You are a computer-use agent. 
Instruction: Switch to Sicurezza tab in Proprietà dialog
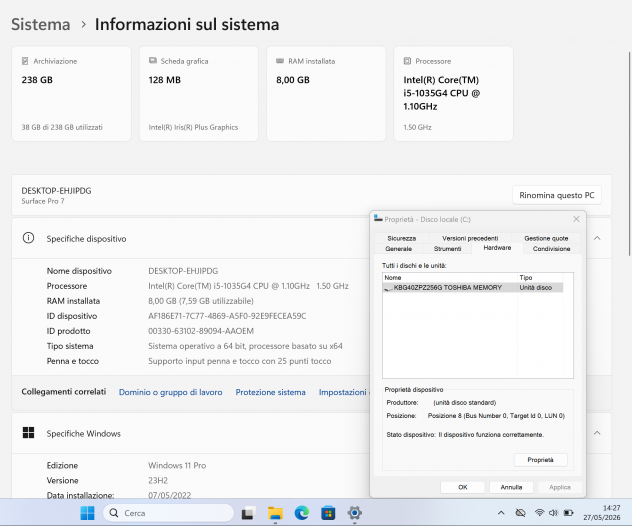click(401, 238)
